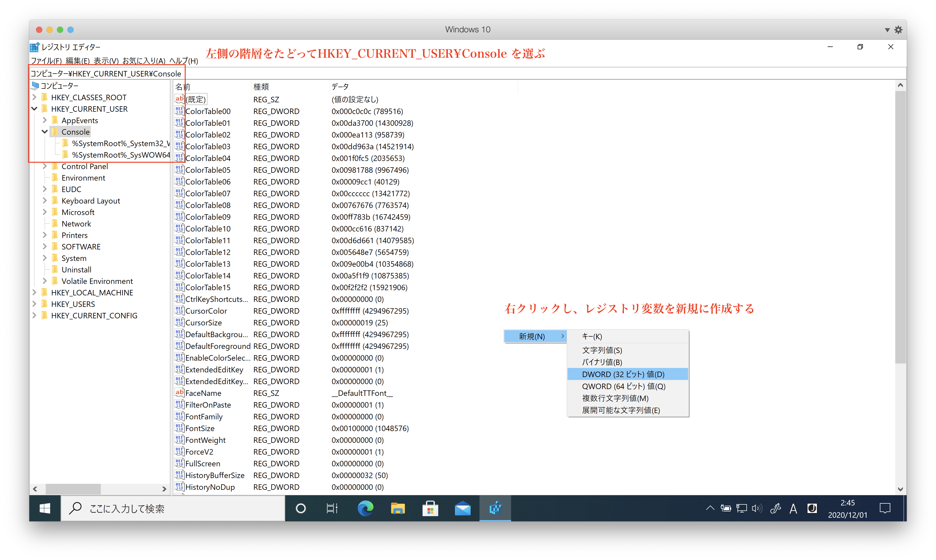
Task: Click the volume speaker tray icon
Action: [757, 509]
